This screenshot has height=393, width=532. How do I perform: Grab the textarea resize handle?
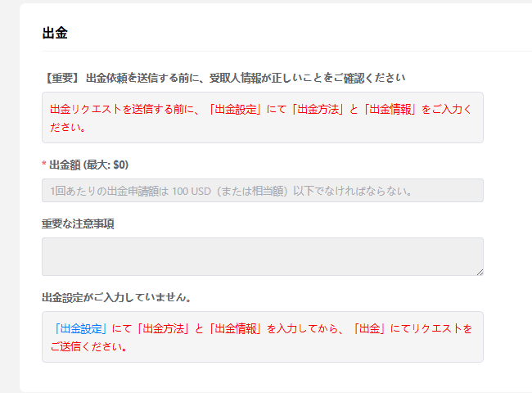point(480,272)
